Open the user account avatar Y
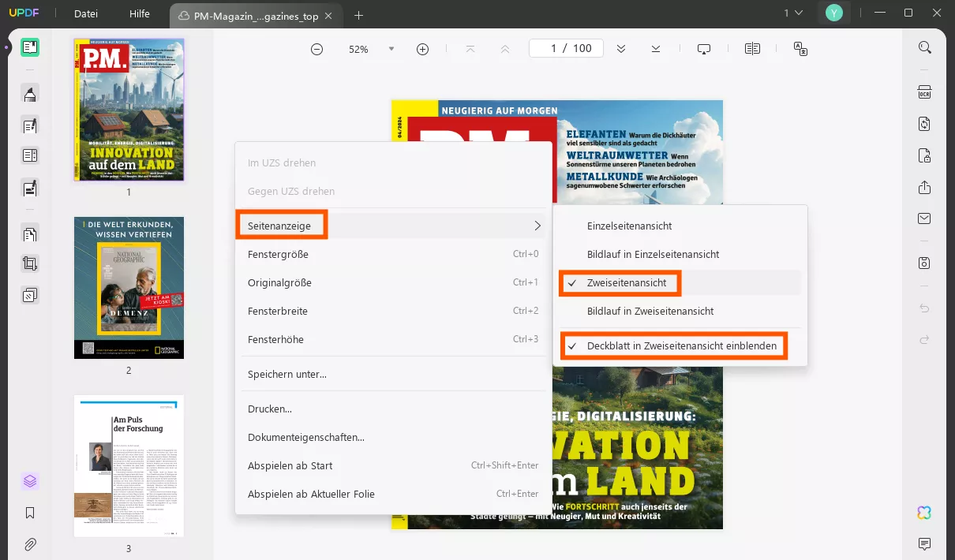Viewport: 955px width, 560px height. pyautogui.click(x=834, y=13)
